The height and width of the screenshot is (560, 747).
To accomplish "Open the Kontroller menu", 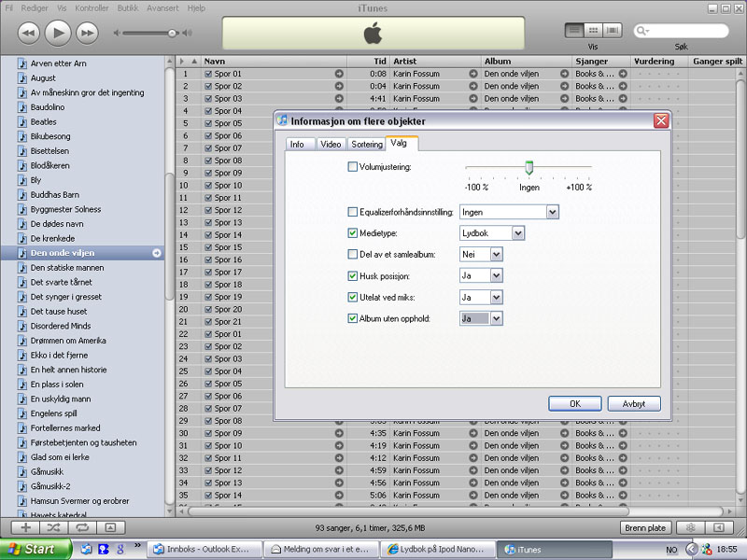I will click(x=92, y=8).
